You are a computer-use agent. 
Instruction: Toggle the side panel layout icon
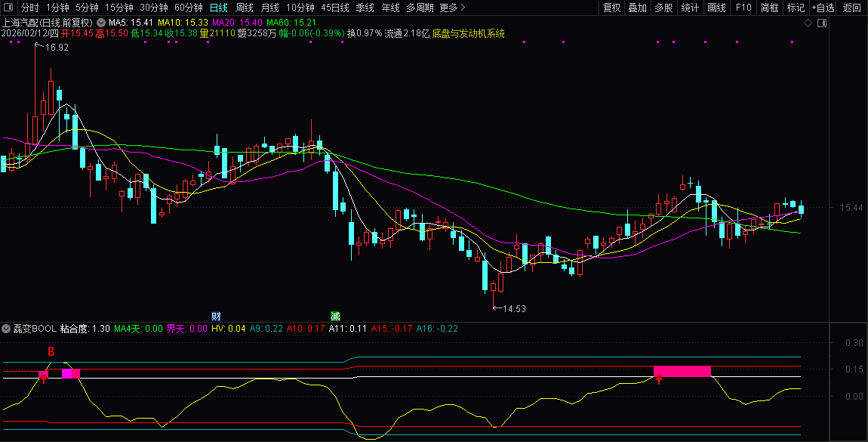pyautogui.click(x=822, y=23)
